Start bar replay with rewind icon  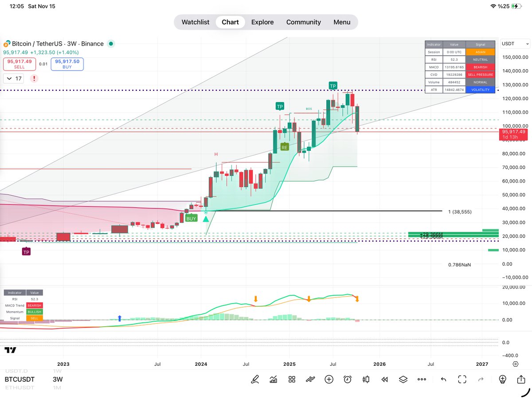[x=384, y=379]
